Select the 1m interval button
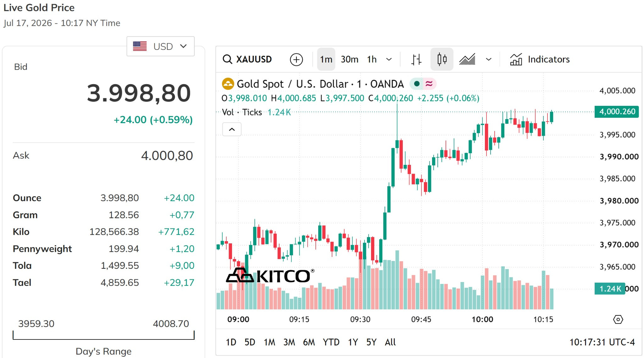Image resolution: width=644 pixels, height=358 pixels. pos(326,59)
